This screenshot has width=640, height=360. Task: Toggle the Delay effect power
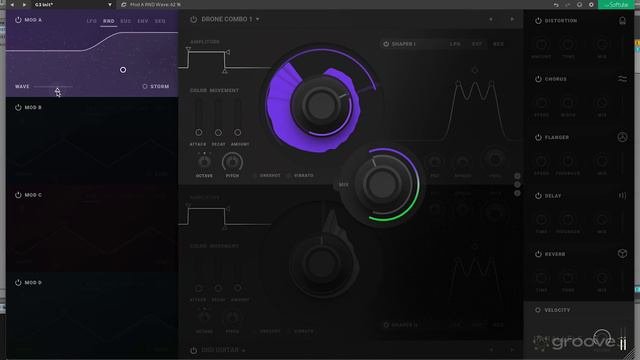pyautogui.click(x=538, y=196)
